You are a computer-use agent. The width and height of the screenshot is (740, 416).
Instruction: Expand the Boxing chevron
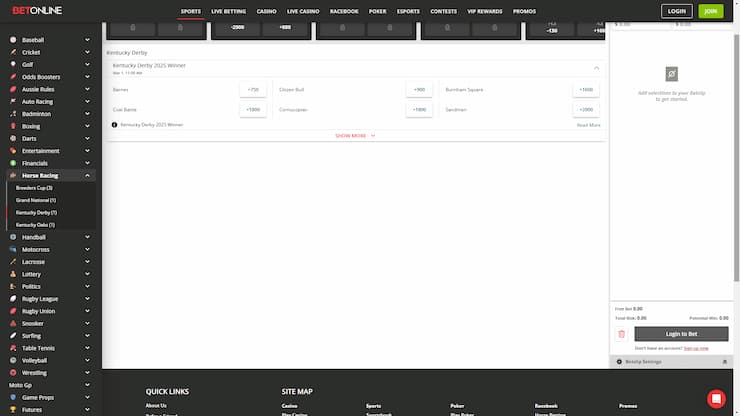click(87, 126)
